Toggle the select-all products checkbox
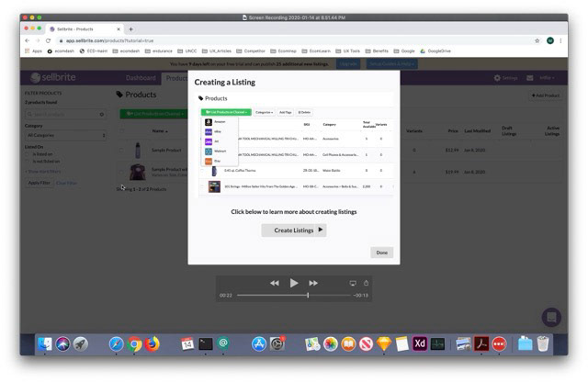Screen dimensions: 588x382 (x=121, y=130)
